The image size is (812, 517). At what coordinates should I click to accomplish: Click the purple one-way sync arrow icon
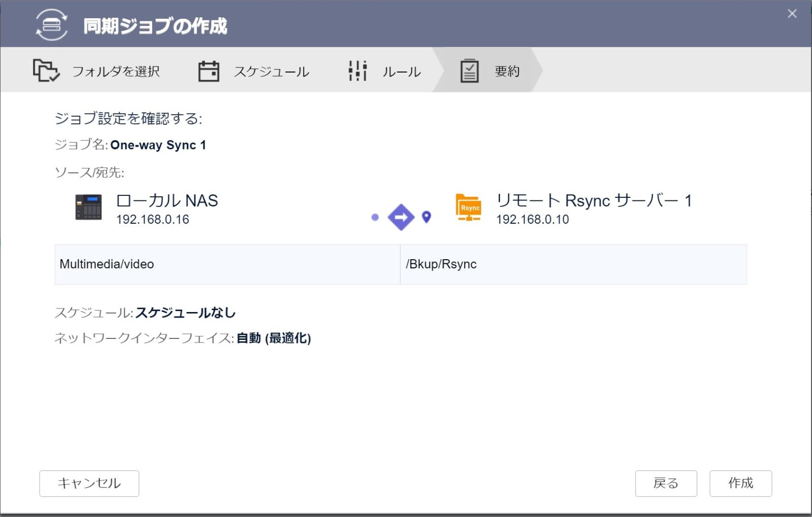click(401, 217)
